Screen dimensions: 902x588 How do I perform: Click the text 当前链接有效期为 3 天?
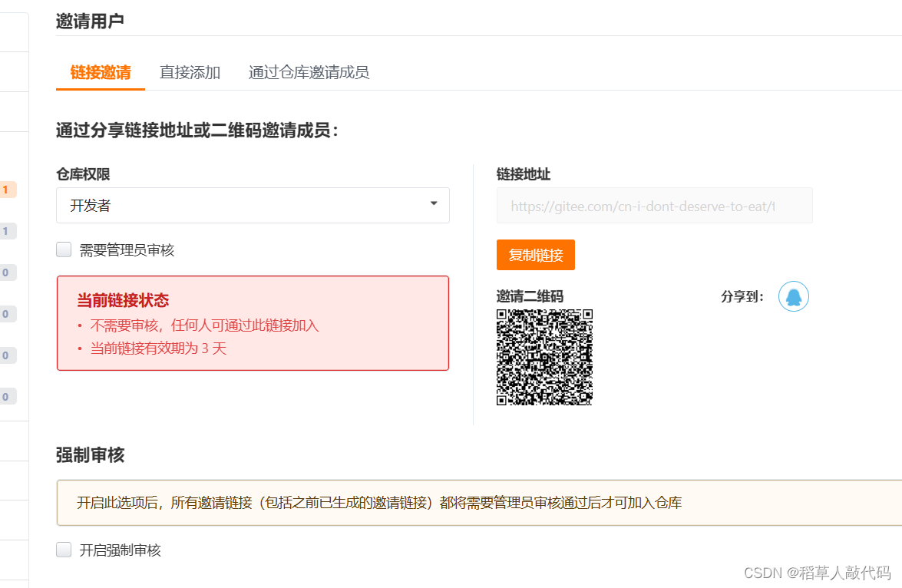[158, 348]
